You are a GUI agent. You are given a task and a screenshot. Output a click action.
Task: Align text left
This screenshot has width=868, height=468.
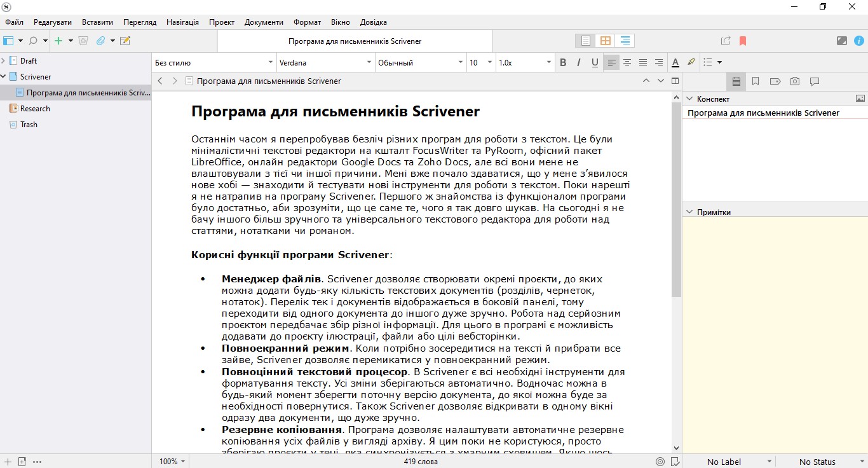point(611,62)
